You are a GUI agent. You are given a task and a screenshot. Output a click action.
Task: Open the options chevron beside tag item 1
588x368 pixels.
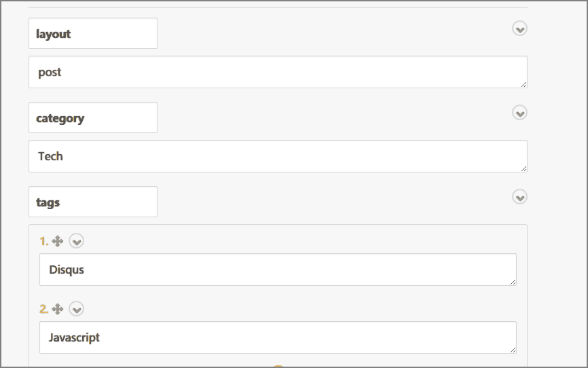point(77,241)
